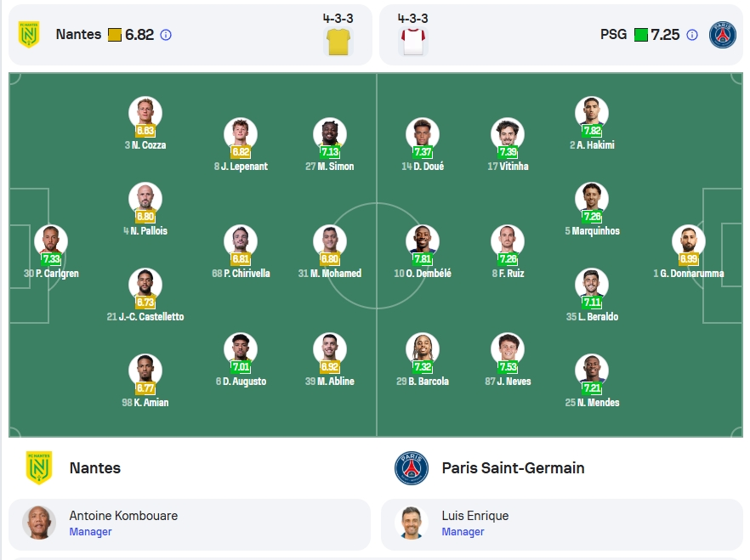Screen dimensions: 750x560
Task: Click the yellow Nantes jersey icon
Action: click(338, 42)
